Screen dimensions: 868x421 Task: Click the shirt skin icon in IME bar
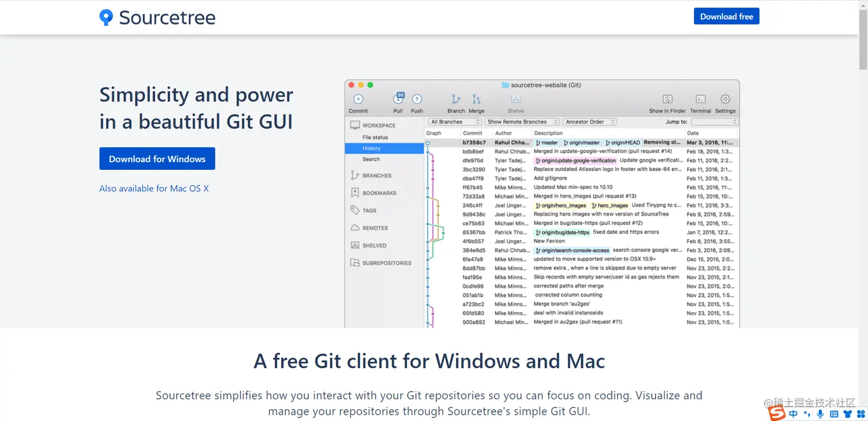click(848, 414)
